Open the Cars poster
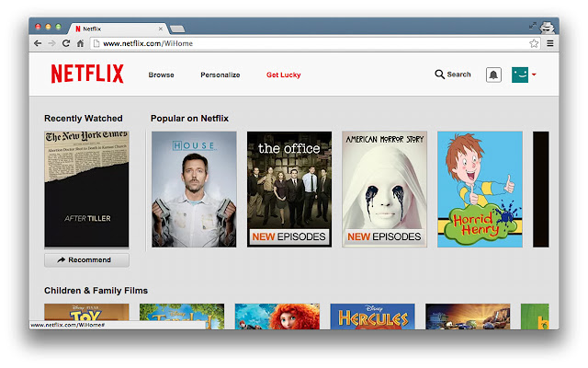The height and width of the screenshot is (368, 588). click(x=468, y=316)
